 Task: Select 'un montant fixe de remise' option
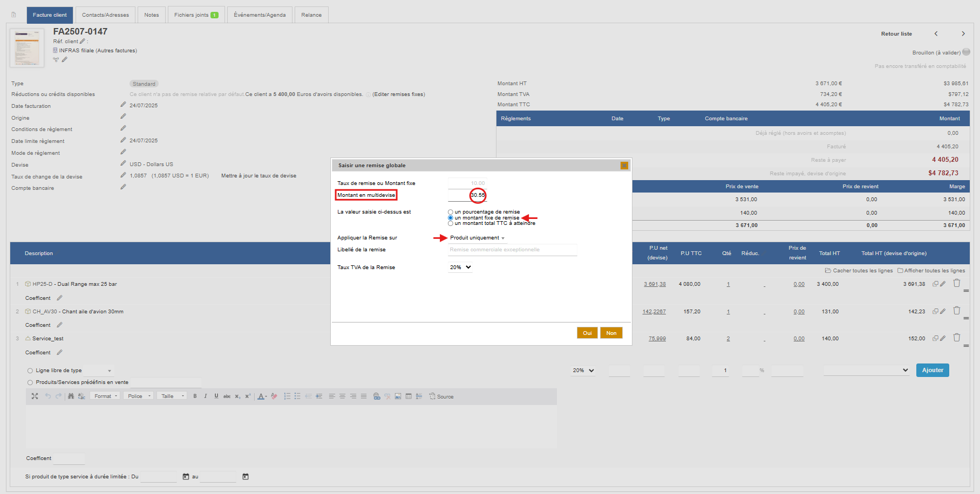click(451, 218)
